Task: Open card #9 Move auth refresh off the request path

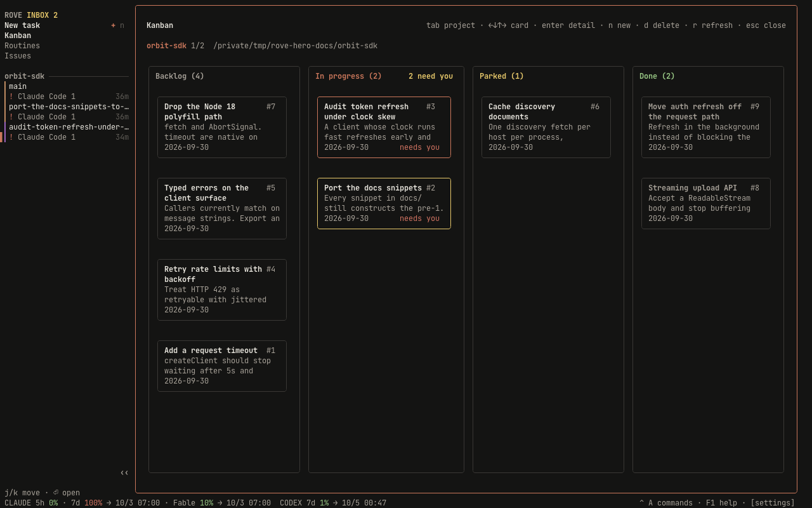Action: (x=706, y=127)
